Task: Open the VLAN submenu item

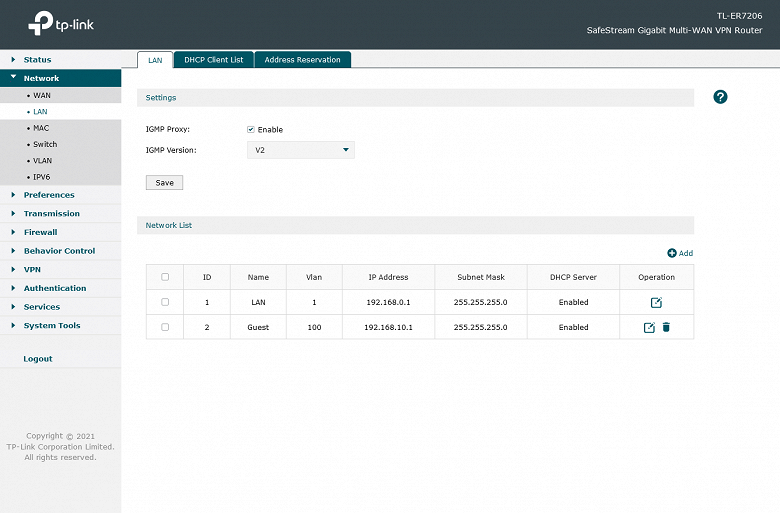Action: (42, 161)
